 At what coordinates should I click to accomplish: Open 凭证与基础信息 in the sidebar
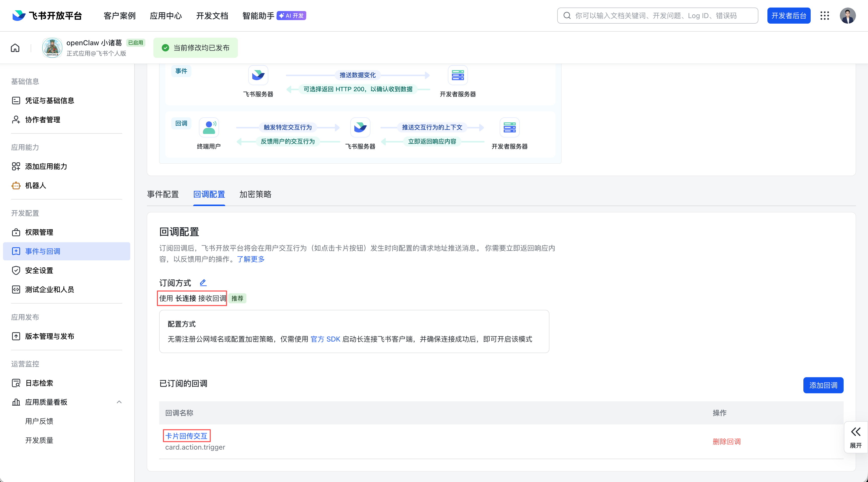pos(50,100)
